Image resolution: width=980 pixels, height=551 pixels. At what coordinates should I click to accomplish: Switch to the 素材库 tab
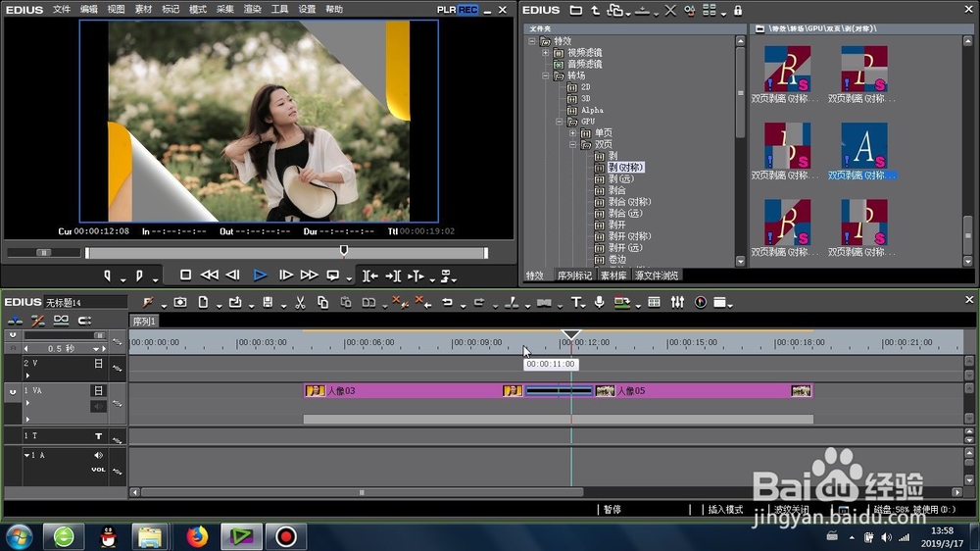click(x=613, y=275)
